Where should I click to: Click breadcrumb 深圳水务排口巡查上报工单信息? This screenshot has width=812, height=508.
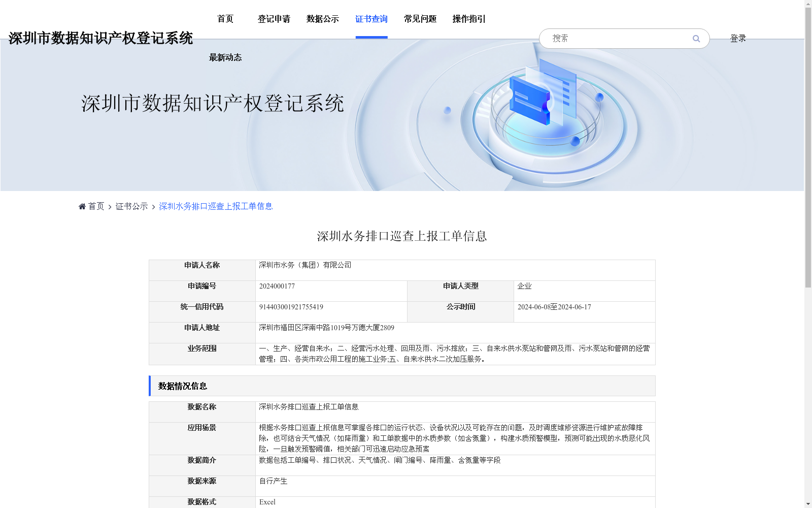(x=216, y=206)
